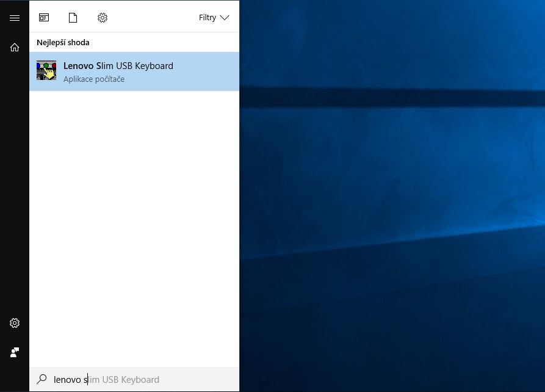The image size is (545, 392).
Task: Click the 'Nejlepší shoda' section header
Action: (63, 43)
